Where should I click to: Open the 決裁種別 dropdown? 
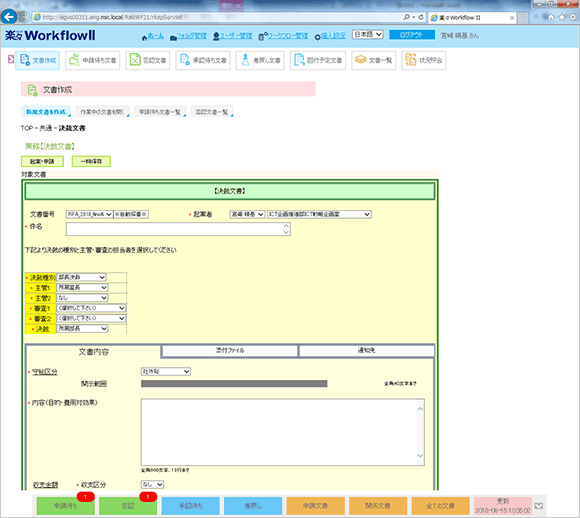point(81,277)
